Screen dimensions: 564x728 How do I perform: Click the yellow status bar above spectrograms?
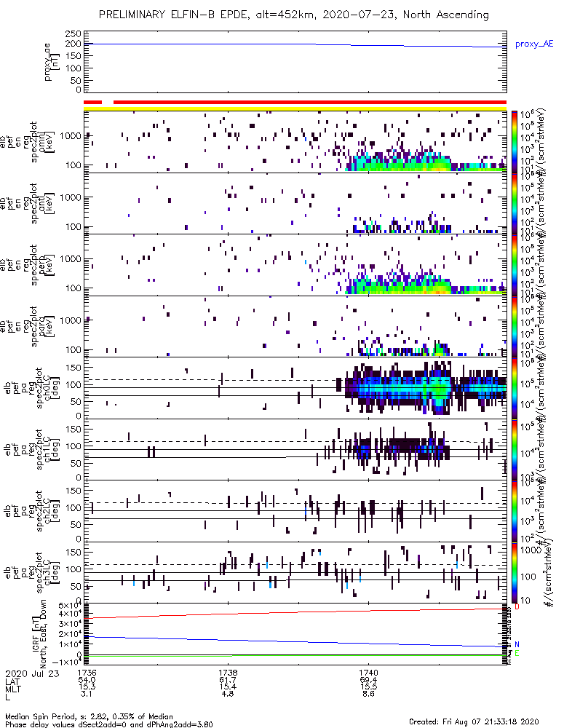coord(295,108)
